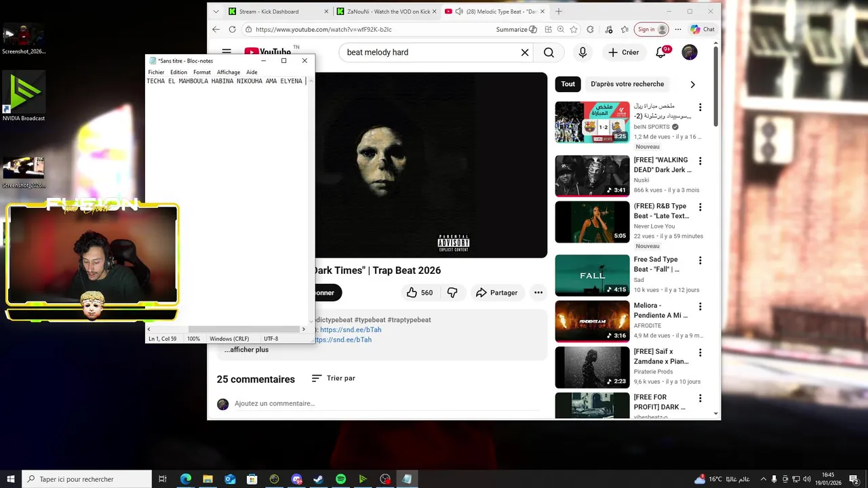Open the Summarize feature in address bar
This screenshot has width=868, height=488.
(x=516, y=29)
